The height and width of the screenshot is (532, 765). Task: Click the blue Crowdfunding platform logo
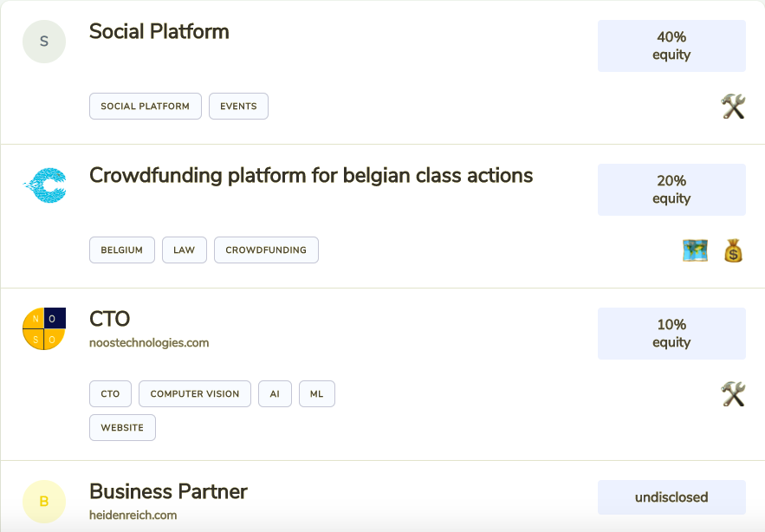44,185
